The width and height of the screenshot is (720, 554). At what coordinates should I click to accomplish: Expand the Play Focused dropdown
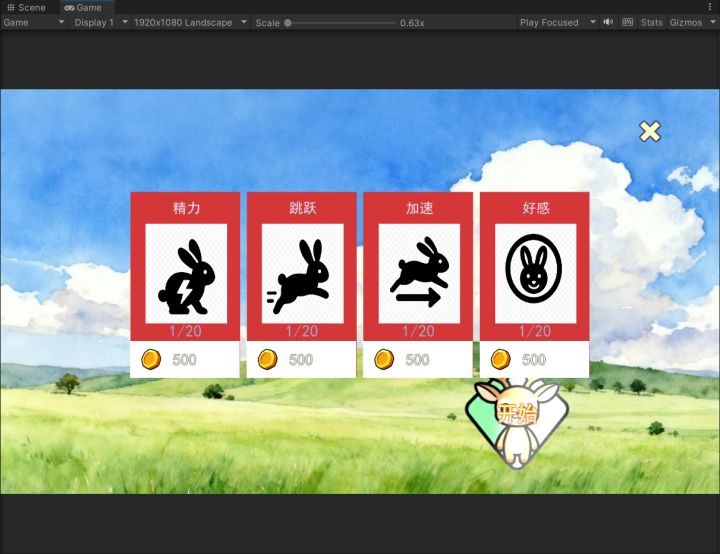point(556,22)
